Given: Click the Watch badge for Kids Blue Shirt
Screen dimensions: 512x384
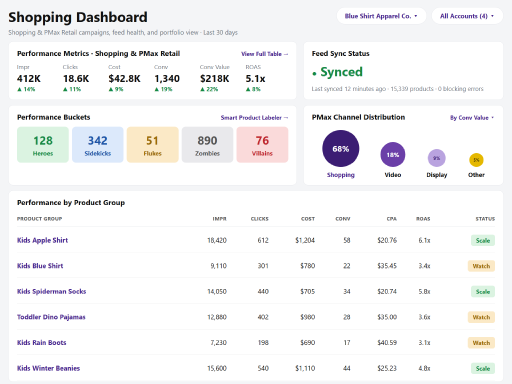Looking at the screenshot, I should point(481,266).
